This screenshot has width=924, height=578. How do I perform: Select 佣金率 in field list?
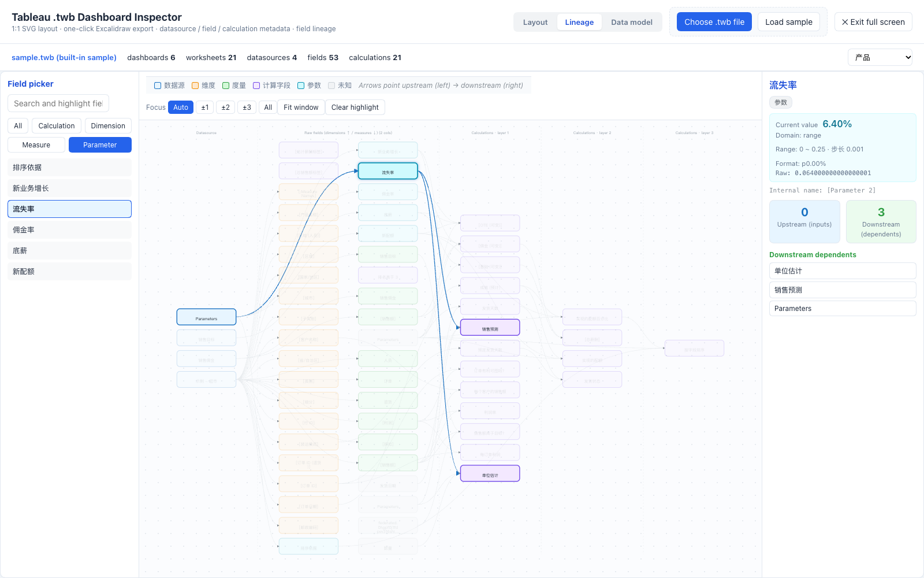pyautogui.click(x=69, y=230)
